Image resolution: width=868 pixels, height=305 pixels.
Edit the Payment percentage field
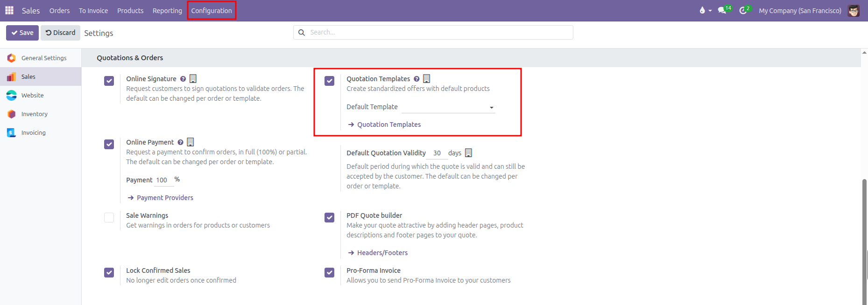tap(163, 180)
